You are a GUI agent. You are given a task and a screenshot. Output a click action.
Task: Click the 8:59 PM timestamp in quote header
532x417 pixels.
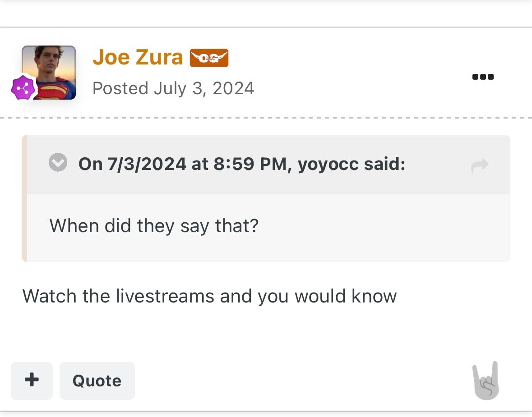250,164
